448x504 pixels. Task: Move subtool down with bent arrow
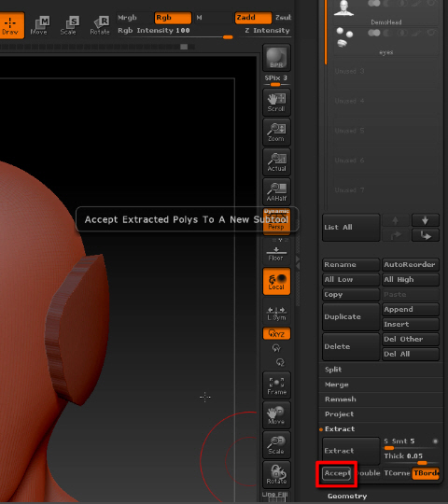(x=426, y=235)
